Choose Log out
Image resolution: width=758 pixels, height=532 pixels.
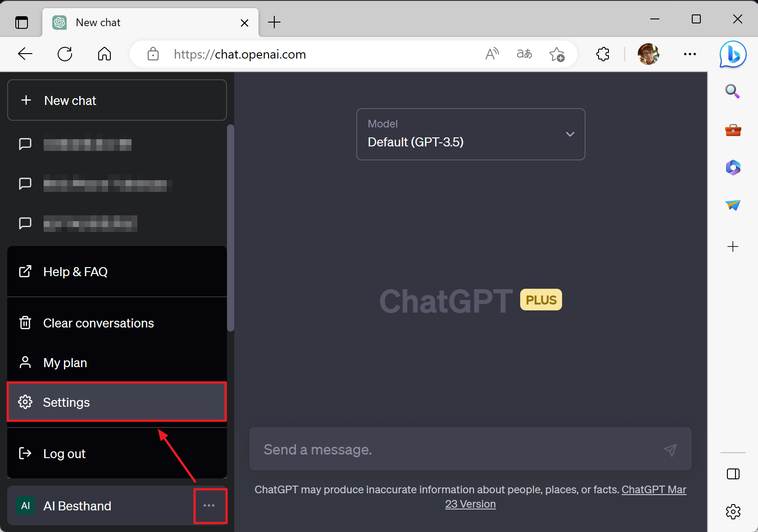click(117, 454)
